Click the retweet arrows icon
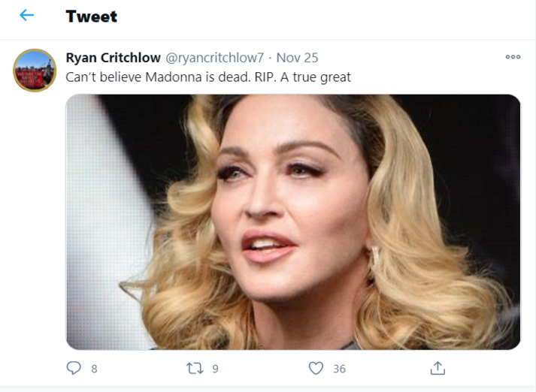This screenshot has width=536, height=392. 194,368
